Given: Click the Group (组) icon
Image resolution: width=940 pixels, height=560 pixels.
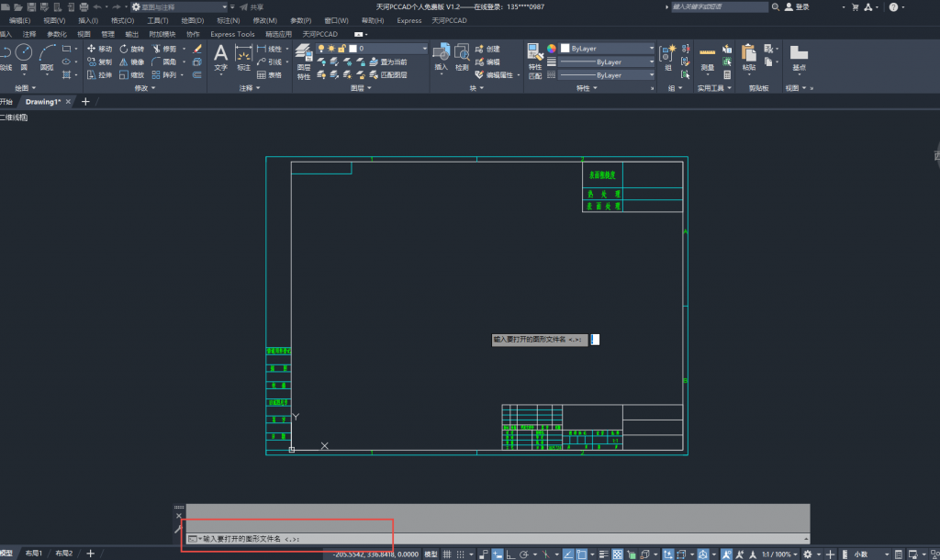Looking at the screenshot, I should 668,58.
